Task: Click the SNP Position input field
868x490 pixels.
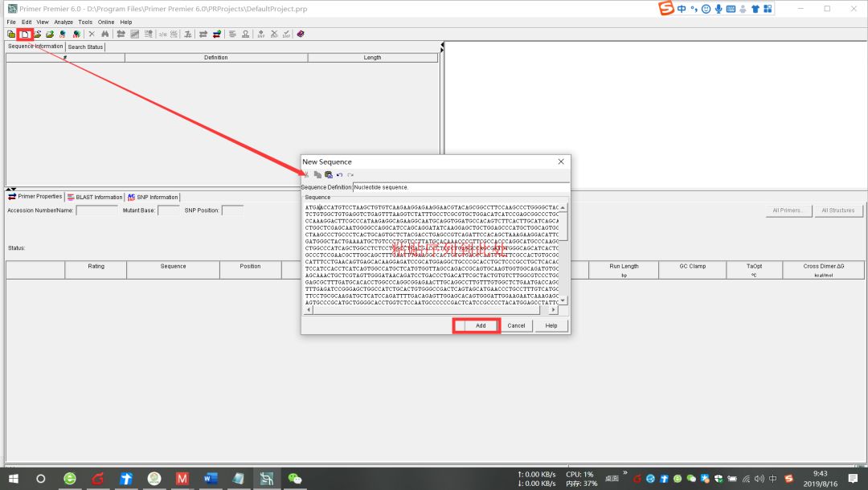Action: point(232,210)
